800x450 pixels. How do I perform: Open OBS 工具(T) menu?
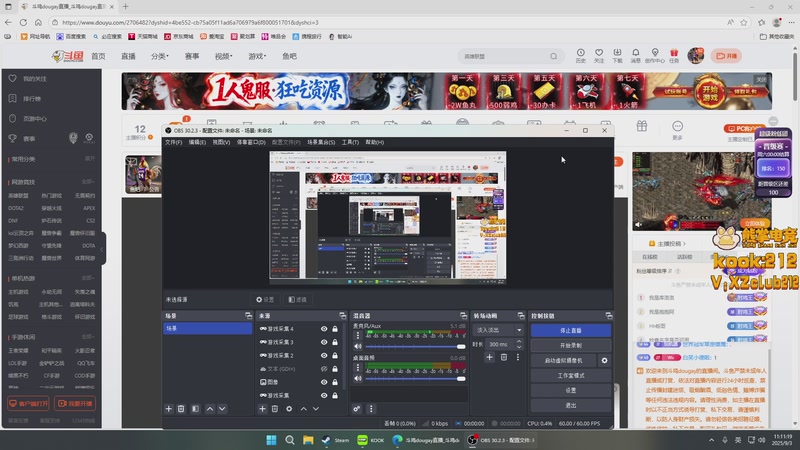click(x=350, y=142)
